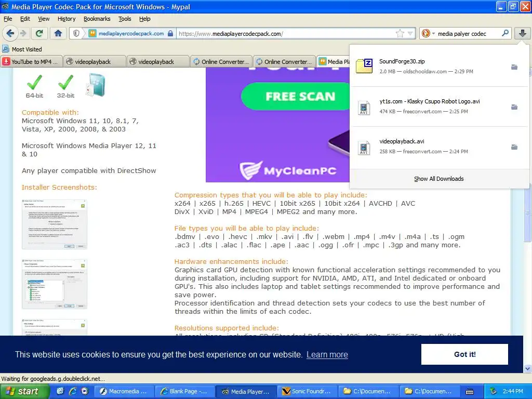The width and height of the screenshot is (532, 399).
Task: Switch to Macromedia taskbar window
Action: coord(124,391)
